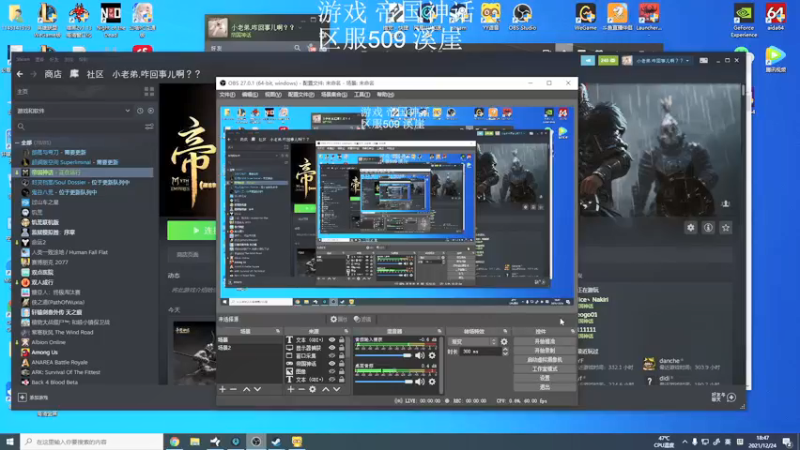Open Steam Big Picture mode icon
800x450 pixels.
coord(704,60)
